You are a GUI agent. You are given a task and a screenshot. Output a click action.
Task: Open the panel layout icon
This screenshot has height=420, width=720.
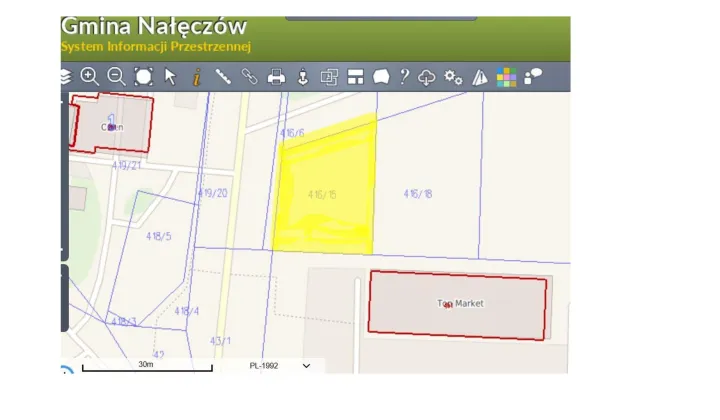click(x=355, y=77)
